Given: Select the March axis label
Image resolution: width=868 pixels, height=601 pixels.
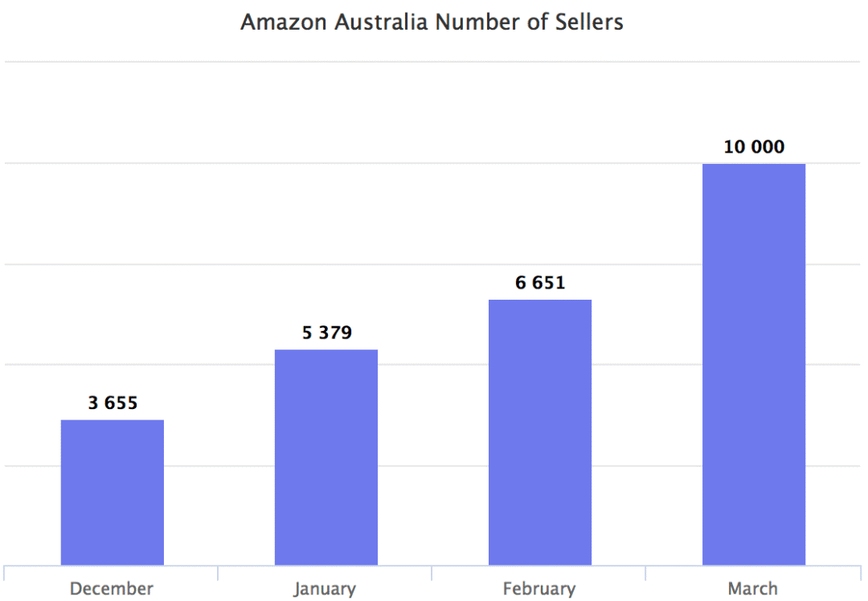Looking at the screenshot, I should click(753, 589).
